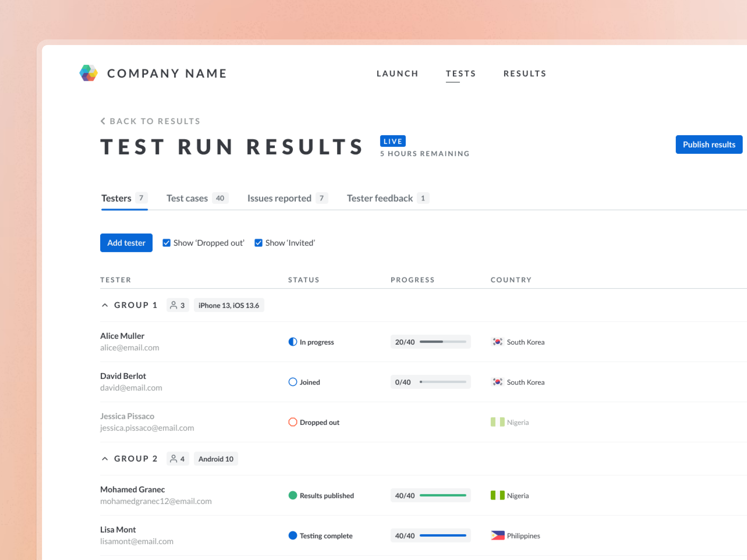Screen dimensions: 747x560
Task: Click the colorful hexagon company logo
Action: 88,73
